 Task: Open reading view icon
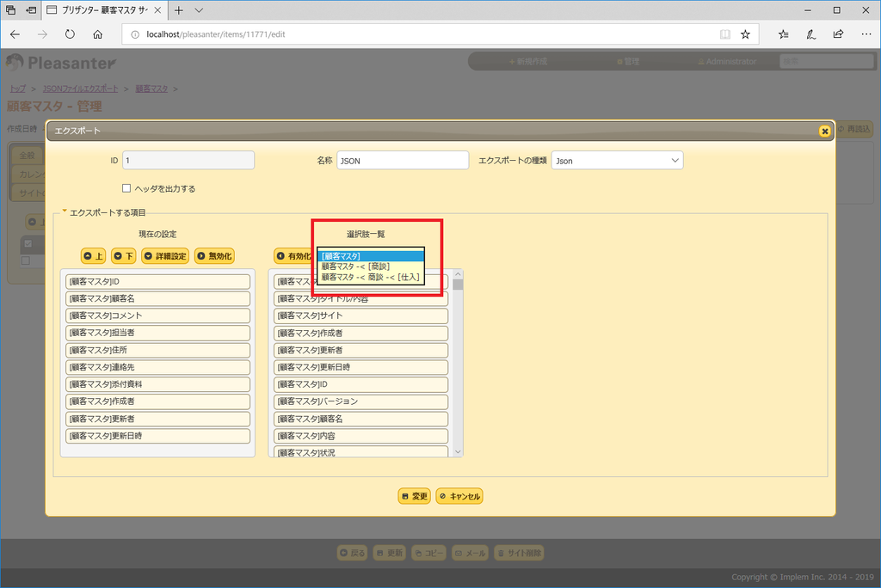725,34
